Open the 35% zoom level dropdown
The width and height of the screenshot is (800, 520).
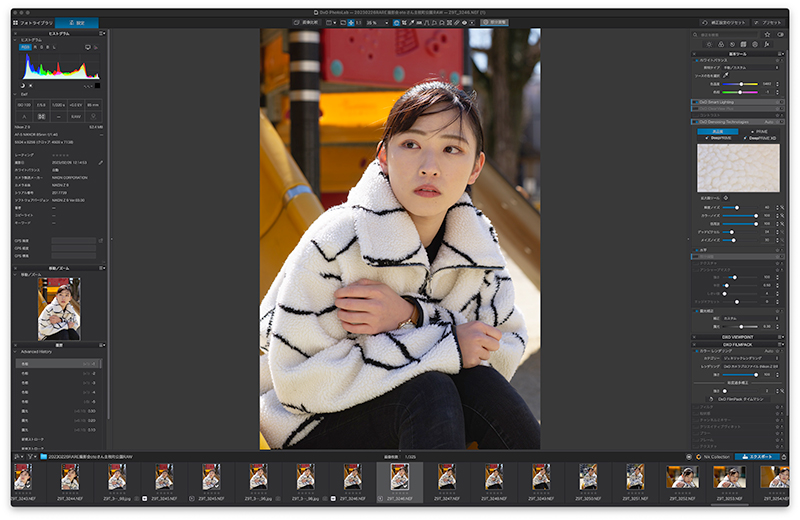tap(377, 22)
